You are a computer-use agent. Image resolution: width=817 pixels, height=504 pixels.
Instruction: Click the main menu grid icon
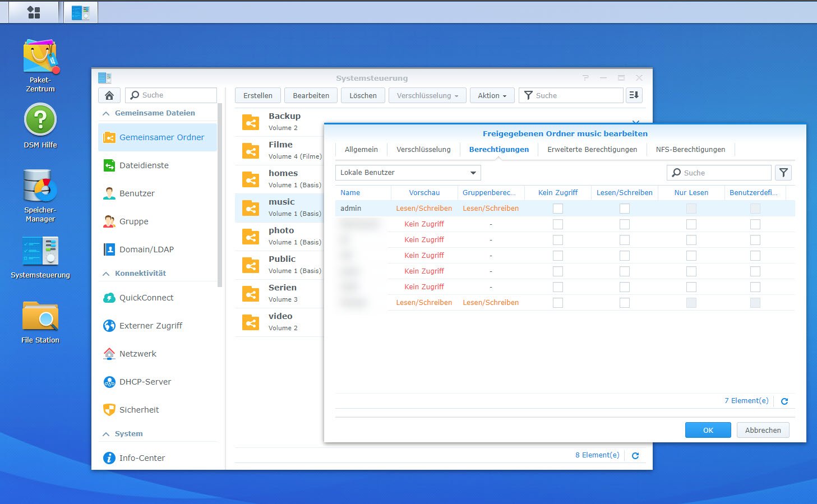tap(34, 12)
